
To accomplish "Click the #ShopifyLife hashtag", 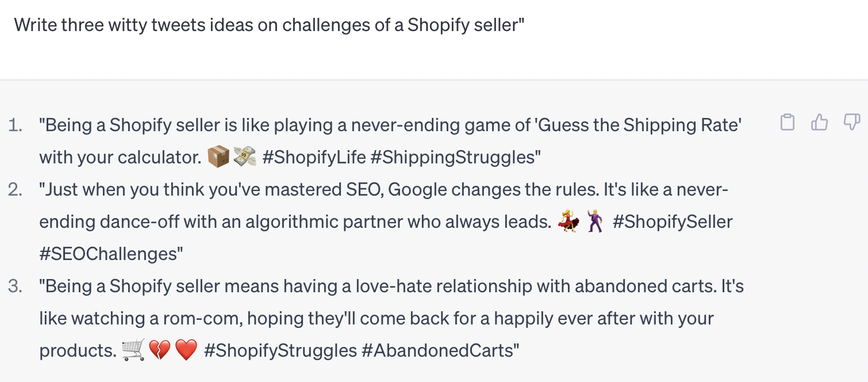I will [x=314, y=157].
